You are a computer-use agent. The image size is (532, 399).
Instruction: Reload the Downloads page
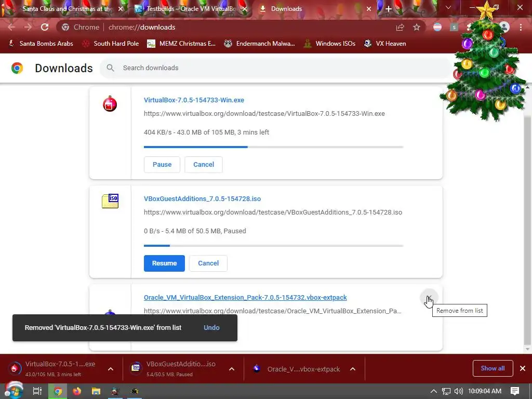[x=45, y=27]
